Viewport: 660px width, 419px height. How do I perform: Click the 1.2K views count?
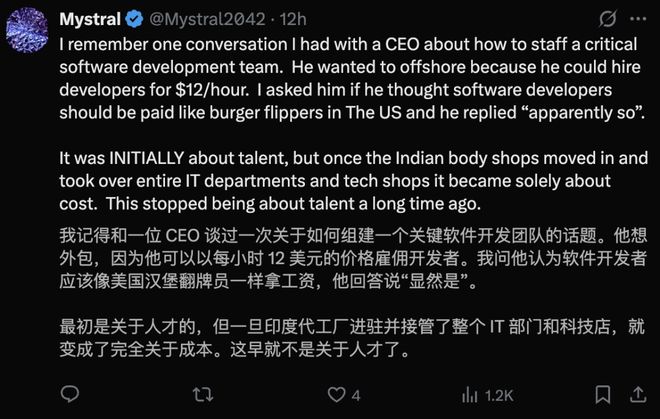[x=499, y=396]
